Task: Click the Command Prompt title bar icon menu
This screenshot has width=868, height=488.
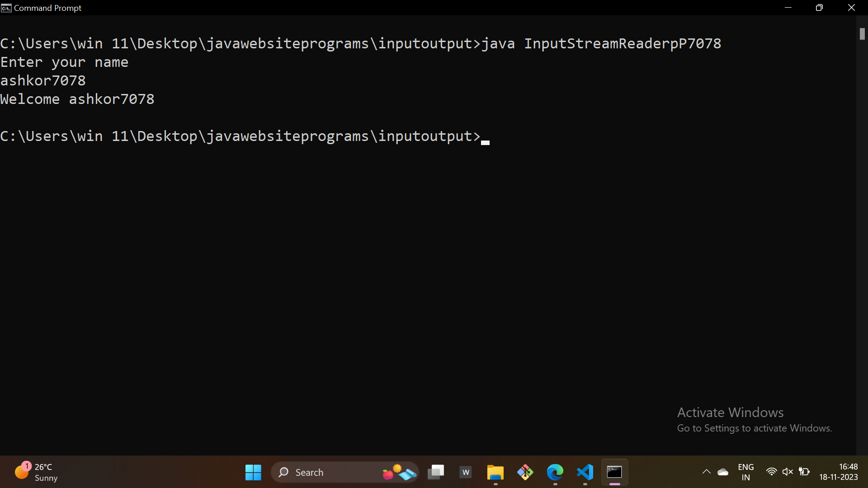Action: (x=6, y=8)
